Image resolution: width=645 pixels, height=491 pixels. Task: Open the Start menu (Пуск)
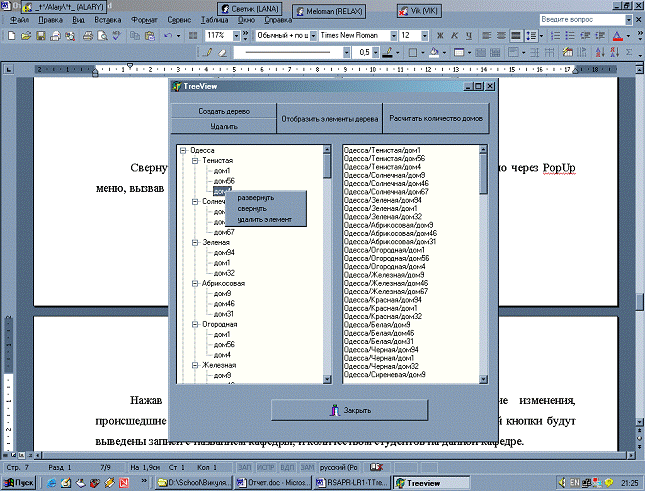coord(18,482)
